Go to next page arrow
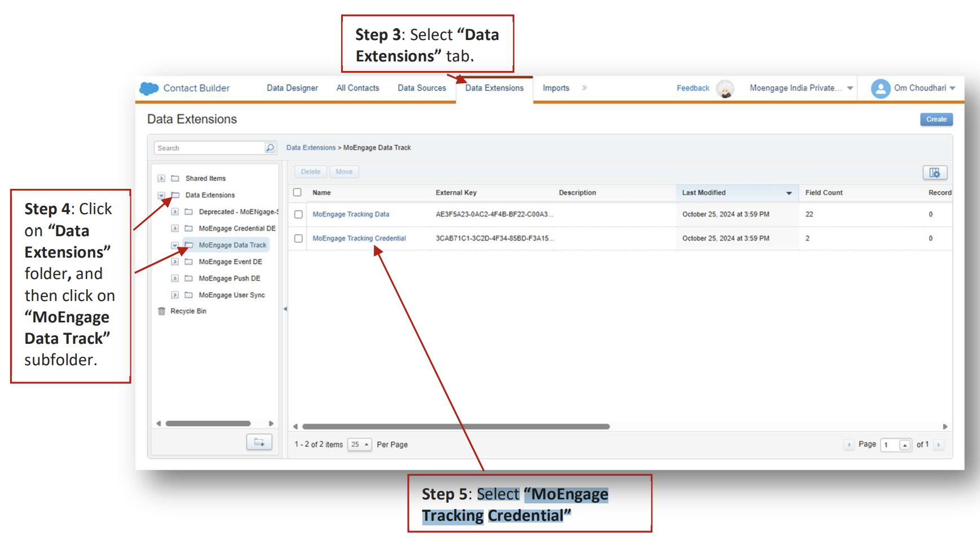The height and width of the screenshot is (549, 980). point(939,445)
